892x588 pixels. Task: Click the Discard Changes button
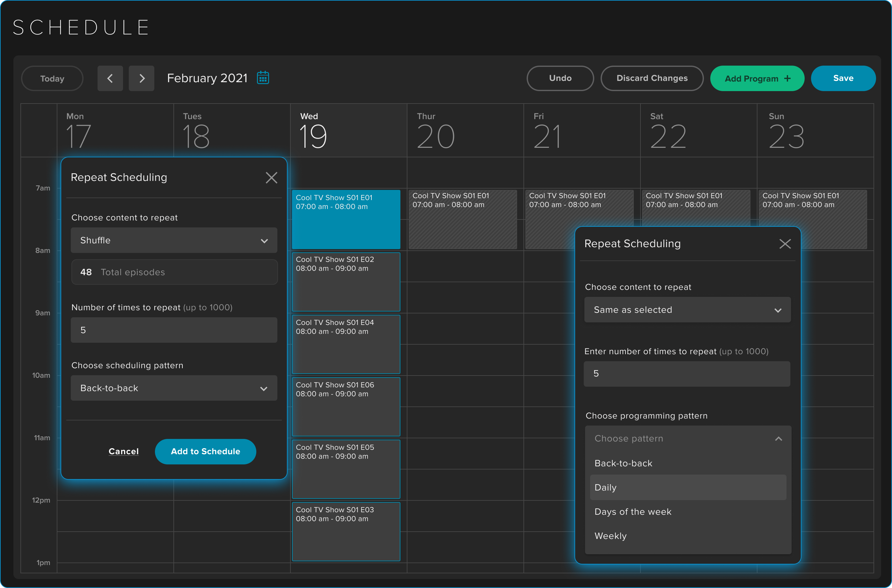coord(652,78)
